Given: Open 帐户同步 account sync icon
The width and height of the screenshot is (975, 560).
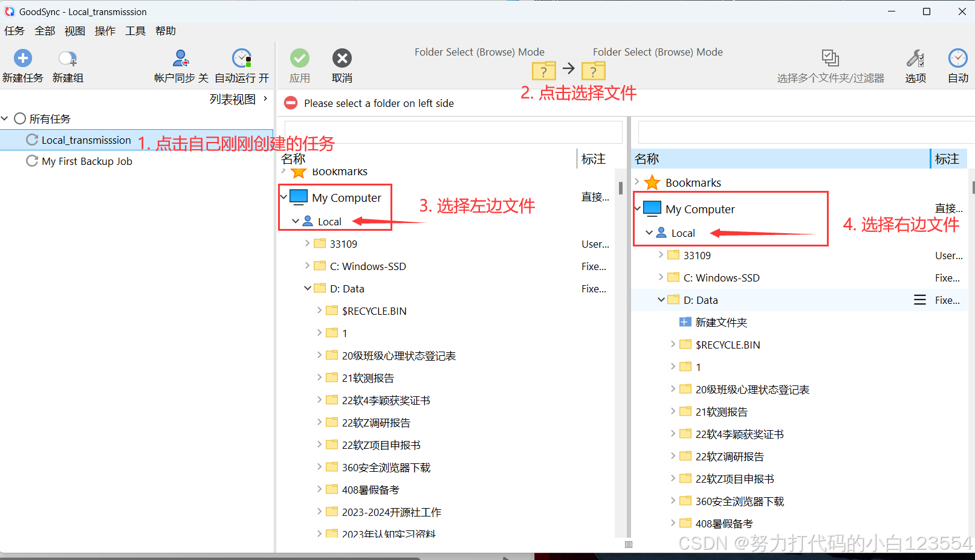Looking at the screenshot, I should point(181,58).
